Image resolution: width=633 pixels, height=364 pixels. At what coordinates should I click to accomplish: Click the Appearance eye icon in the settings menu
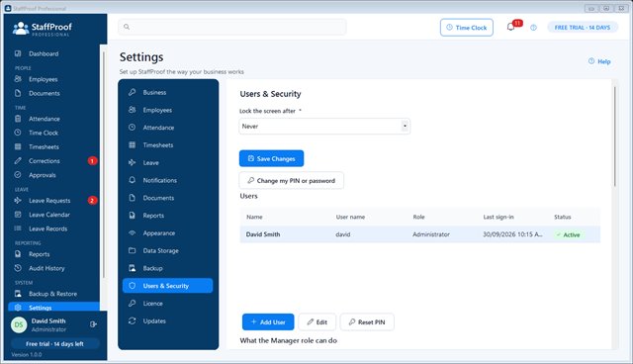[x=132, y=232]
